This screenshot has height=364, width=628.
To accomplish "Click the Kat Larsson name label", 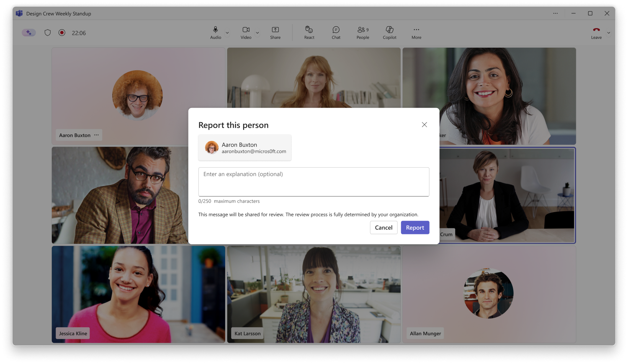I will pyautogui.click(x=247, y=333).
